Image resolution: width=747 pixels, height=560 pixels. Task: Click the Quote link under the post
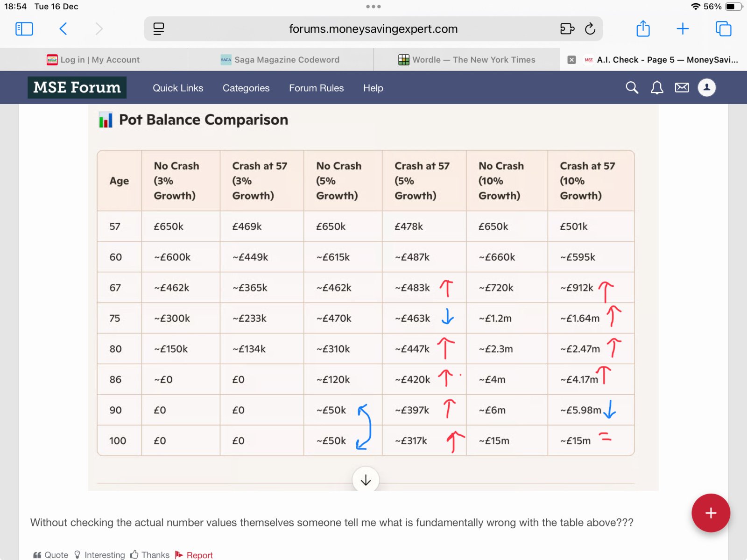point(51,554)
